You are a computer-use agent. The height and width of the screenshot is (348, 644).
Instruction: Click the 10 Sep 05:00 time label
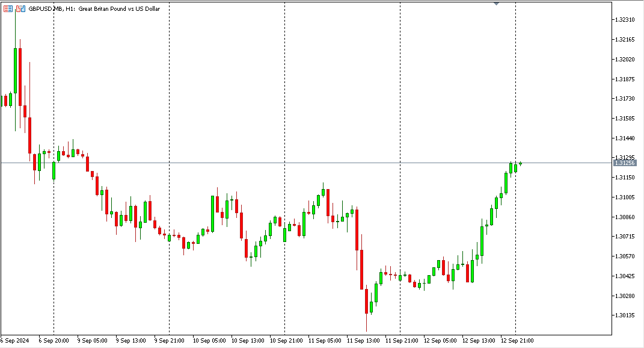click(209, 341)
